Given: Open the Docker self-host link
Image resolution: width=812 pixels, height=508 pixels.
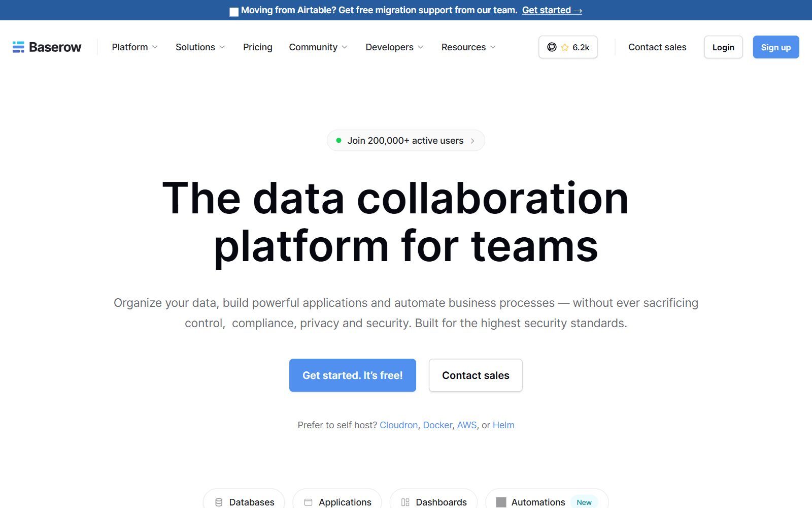Looking at the screenshot, I should tap(437, 425).
